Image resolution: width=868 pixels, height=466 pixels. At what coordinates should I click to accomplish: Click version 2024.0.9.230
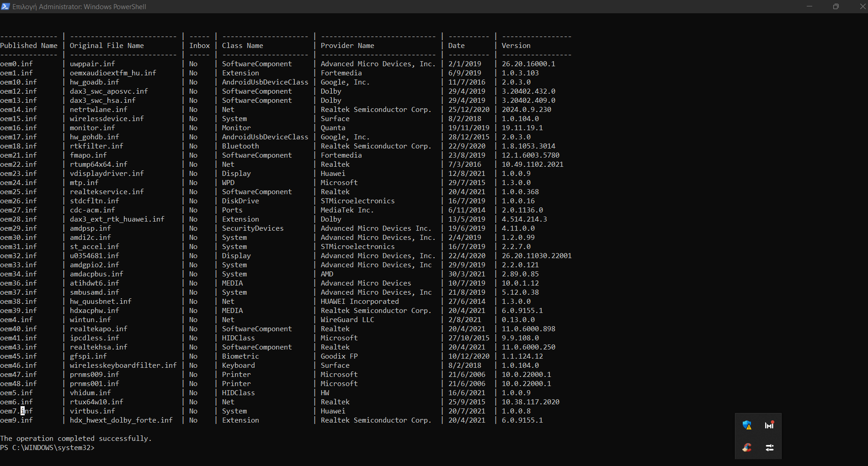coord(527,110)
